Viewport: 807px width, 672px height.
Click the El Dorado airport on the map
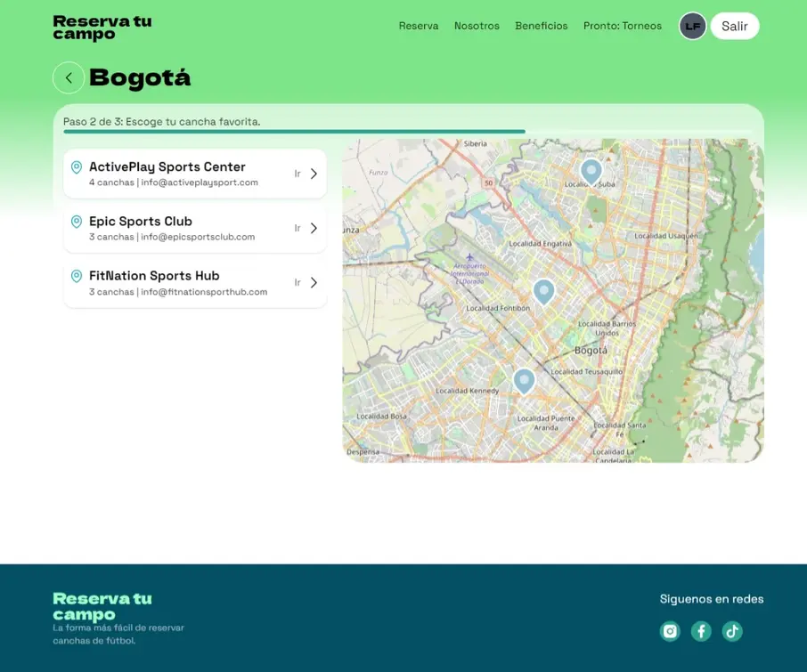click(x=469, y=270)
